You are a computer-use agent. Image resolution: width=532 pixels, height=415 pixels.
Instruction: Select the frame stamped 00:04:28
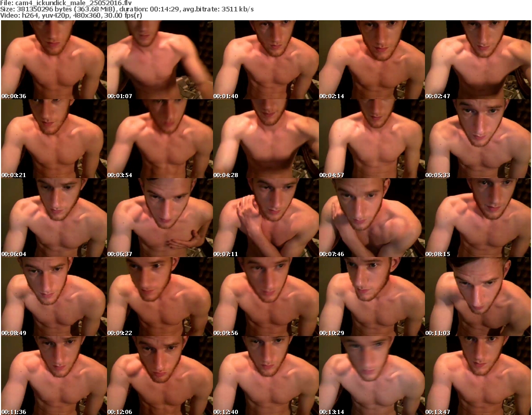click(266, 139)
